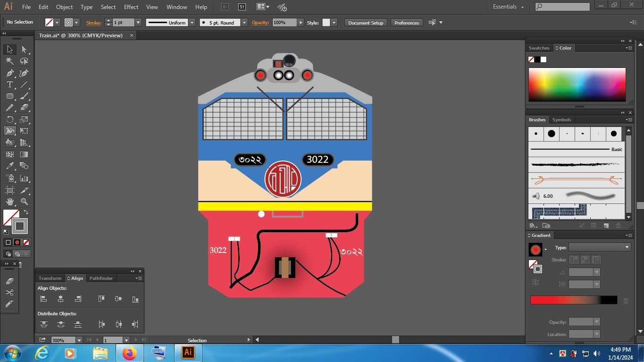Click the Document Setup button
Viewport: 644px width, 362px height.
click(366, 23)
